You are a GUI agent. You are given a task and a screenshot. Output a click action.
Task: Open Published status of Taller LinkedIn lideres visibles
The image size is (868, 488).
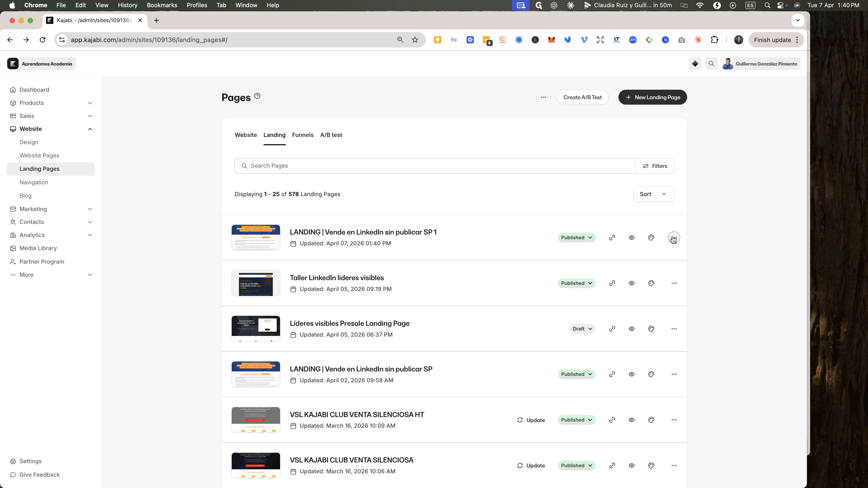pos(576,283)
